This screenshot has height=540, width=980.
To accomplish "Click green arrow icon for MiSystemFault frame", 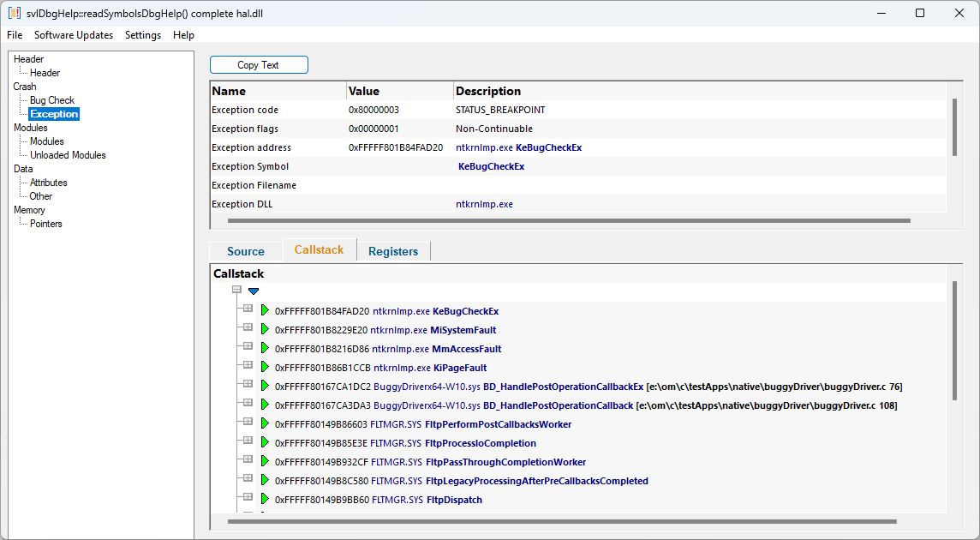I will click(x=265, y=329).
